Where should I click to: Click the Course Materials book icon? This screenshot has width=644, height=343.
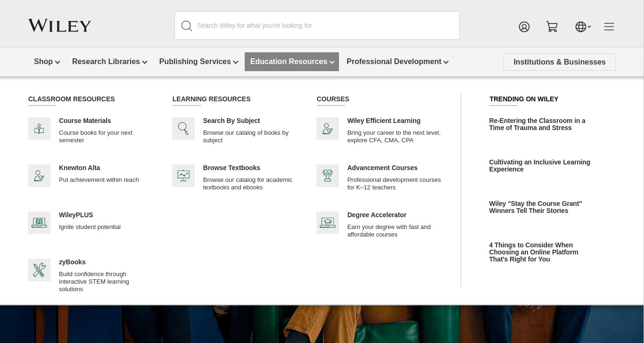coord(39,129)
